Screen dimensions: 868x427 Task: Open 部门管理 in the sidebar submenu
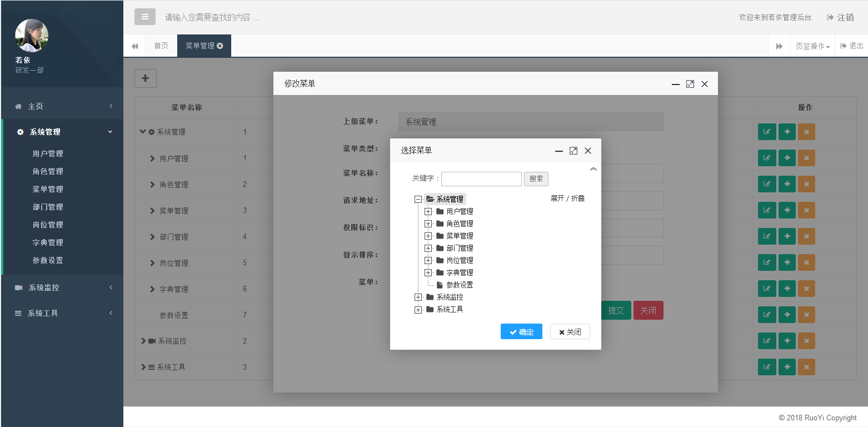coord(48,207)
